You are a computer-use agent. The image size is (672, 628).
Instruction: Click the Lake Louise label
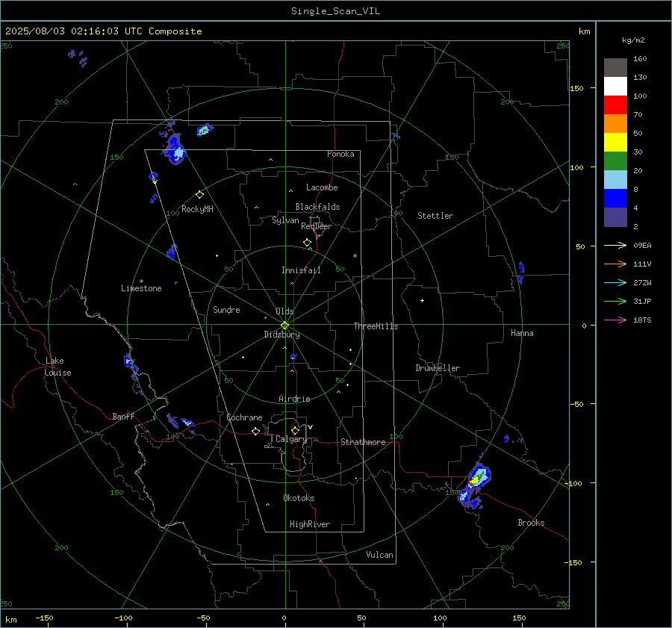coord(57,367)
